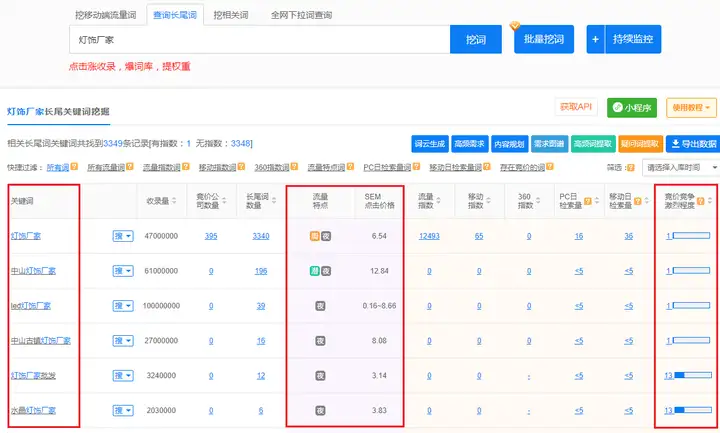Sort table by 长尾词数量 column
Screen dimensions: 720x433
pyautogui.click(x=274, y=201)
